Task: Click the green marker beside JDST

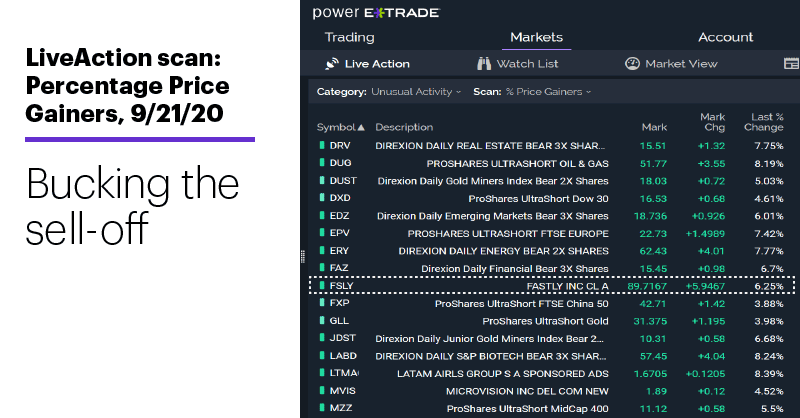Action: click(x=322, y=338)
